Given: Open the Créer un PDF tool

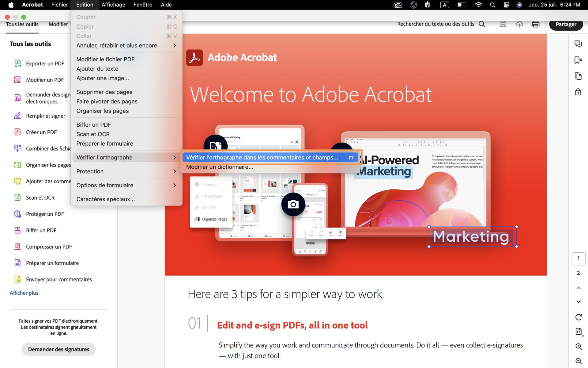Looking at the screenshot, I should click(x=41, y=132).
